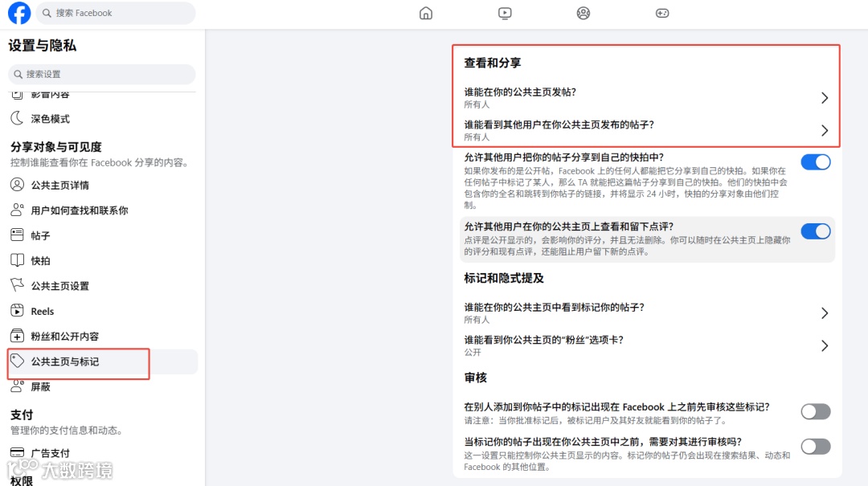Click 谁能看到其他用户在你公共主页发布的帖子? text
Viewport: 868px width, 486px height.
click(559, 125)
